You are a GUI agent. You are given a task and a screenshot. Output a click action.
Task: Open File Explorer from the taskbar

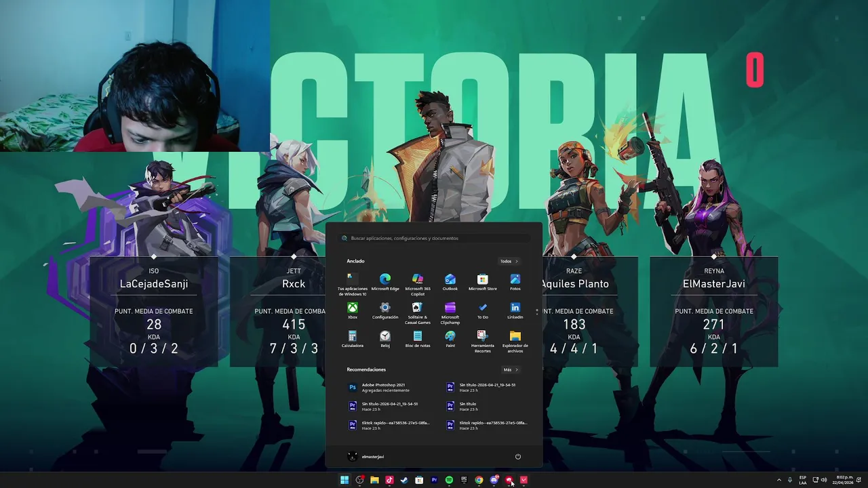pos(374,480)
